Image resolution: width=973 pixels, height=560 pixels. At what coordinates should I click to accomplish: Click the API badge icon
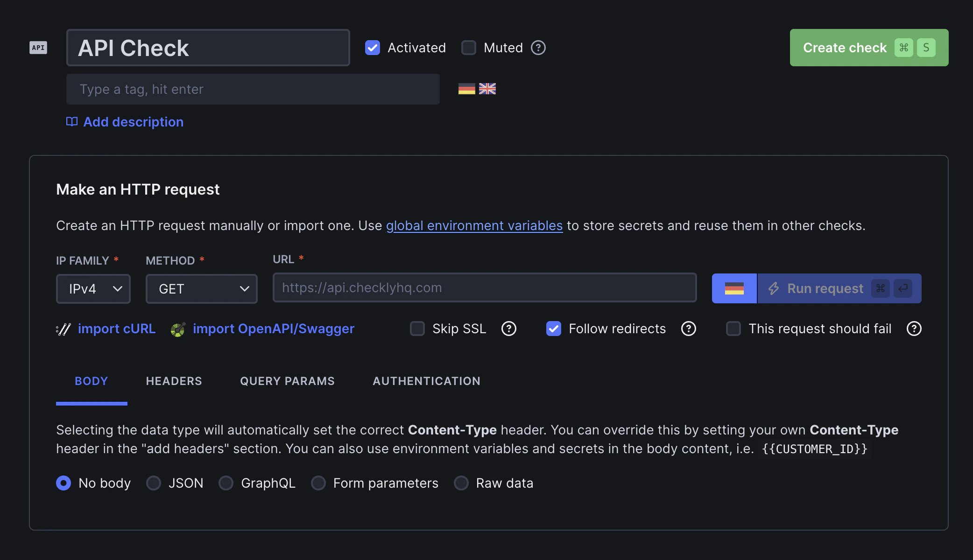(37, 47)
